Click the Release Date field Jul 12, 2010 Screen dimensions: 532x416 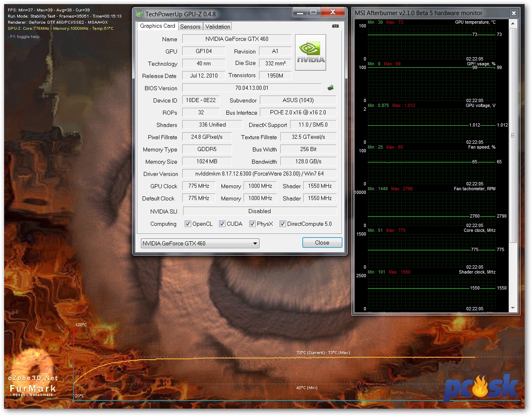pyautogui.click(x=203, y=76)
